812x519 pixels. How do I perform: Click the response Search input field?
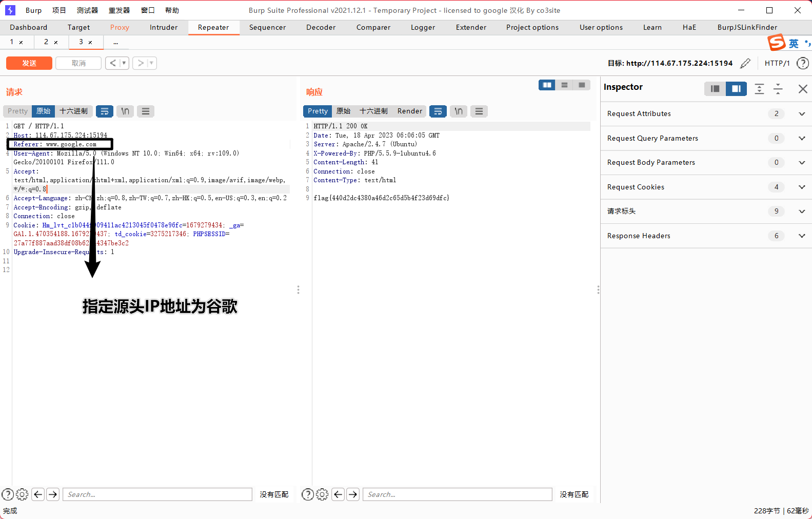tap(458, 494)
